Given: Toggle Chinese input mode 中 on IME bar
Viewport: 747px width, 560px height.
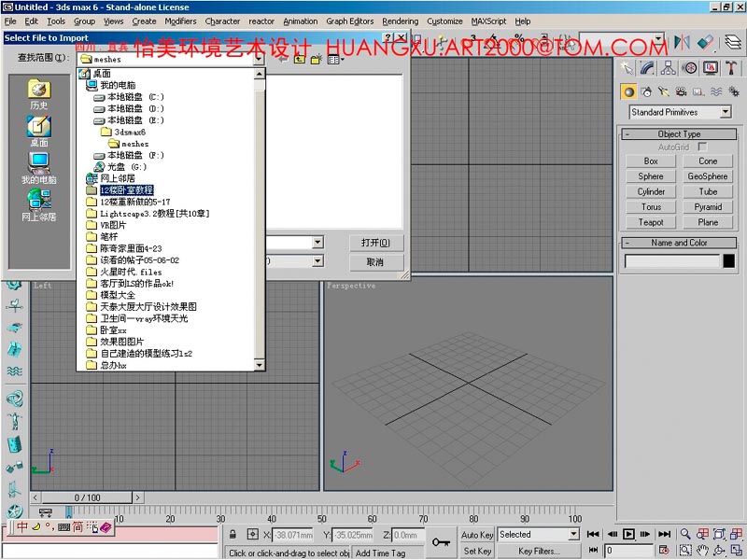Looking at the screenshot, I should pos(21,527).
